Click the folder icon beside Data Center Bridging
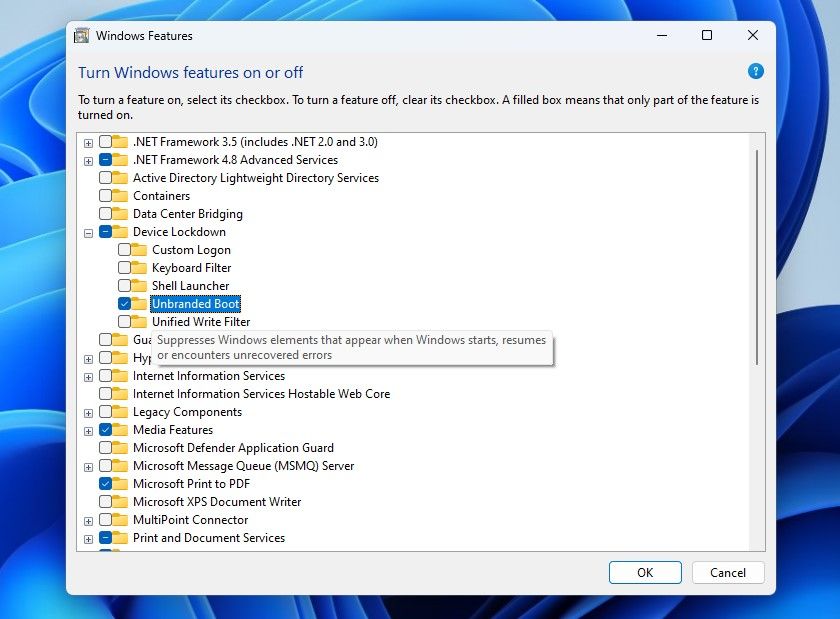This screenshot has width=840, height=619. (x=121, y=214)
